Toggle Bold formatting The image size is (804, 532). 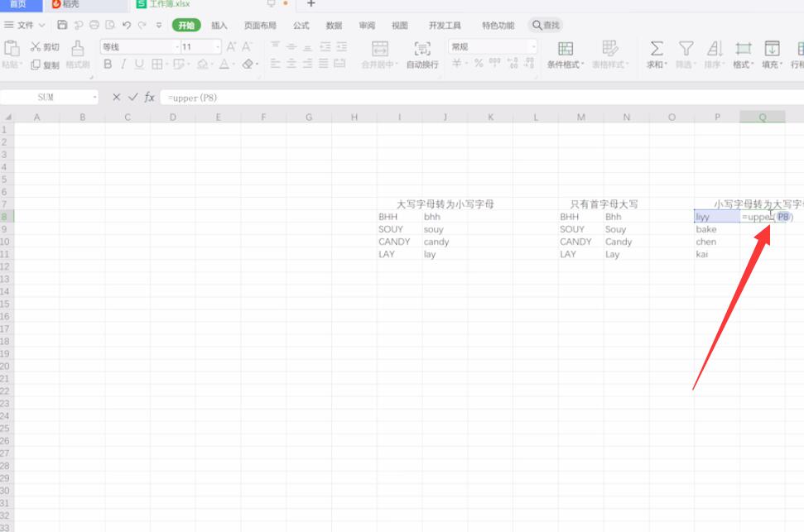pos(108,64)
